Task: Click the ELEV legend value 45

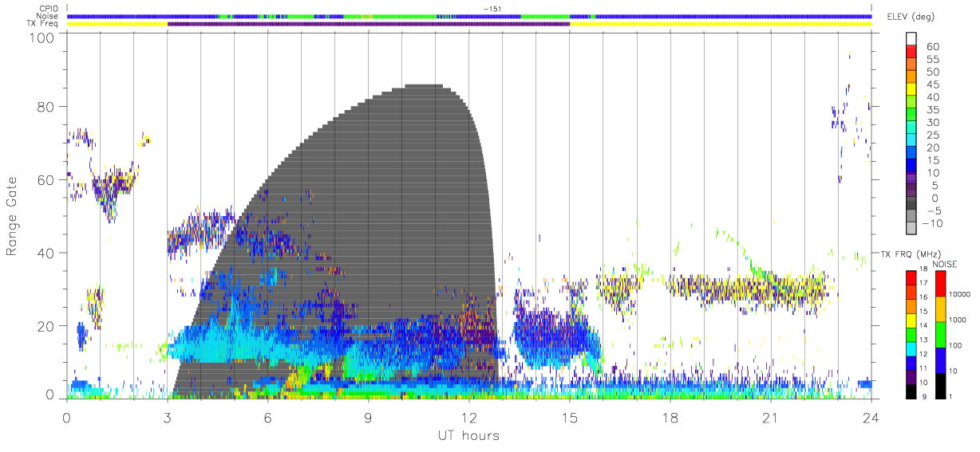Action: point(931,85)
